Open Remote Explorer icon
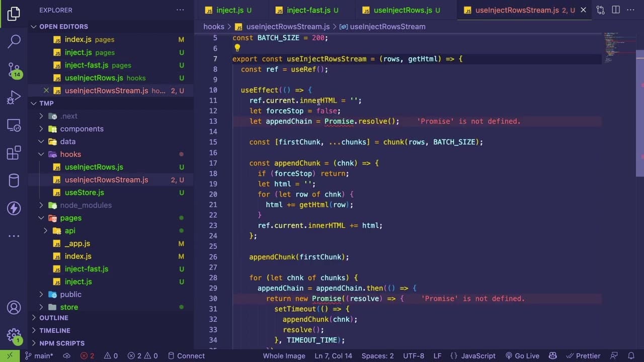The height and width of the screenshot is (362, 644). pos(14,125)
